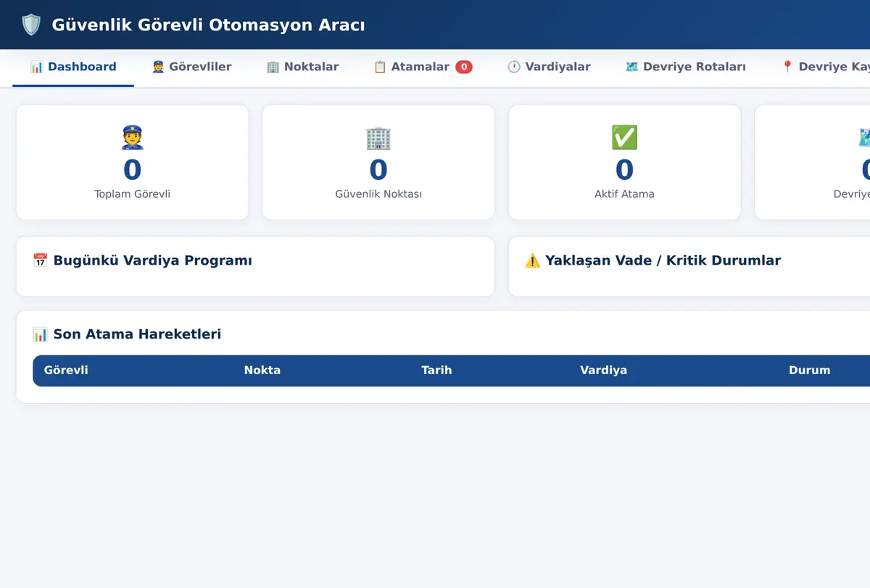Viewport: 870px width, 588px height.
Task: Click the Son Atama Hareketleri heading
Action: click(x=137, y=334)
